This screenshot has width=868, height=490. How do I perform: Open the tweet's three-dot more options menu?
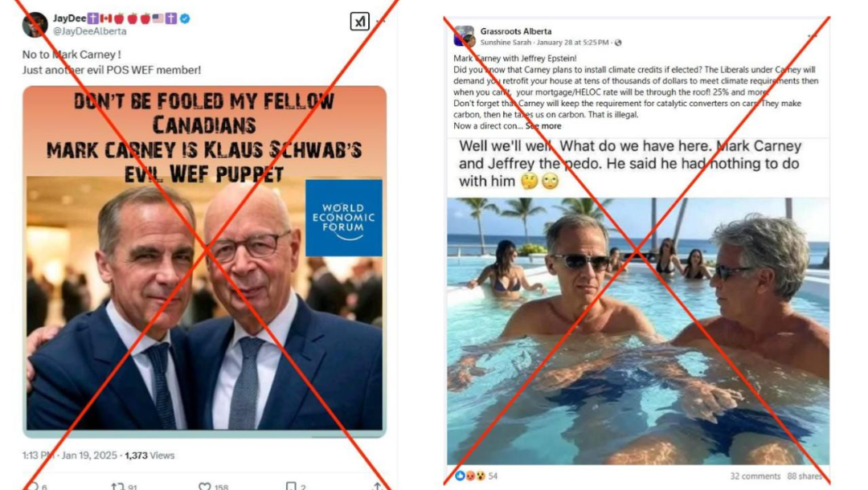point(381,22)
